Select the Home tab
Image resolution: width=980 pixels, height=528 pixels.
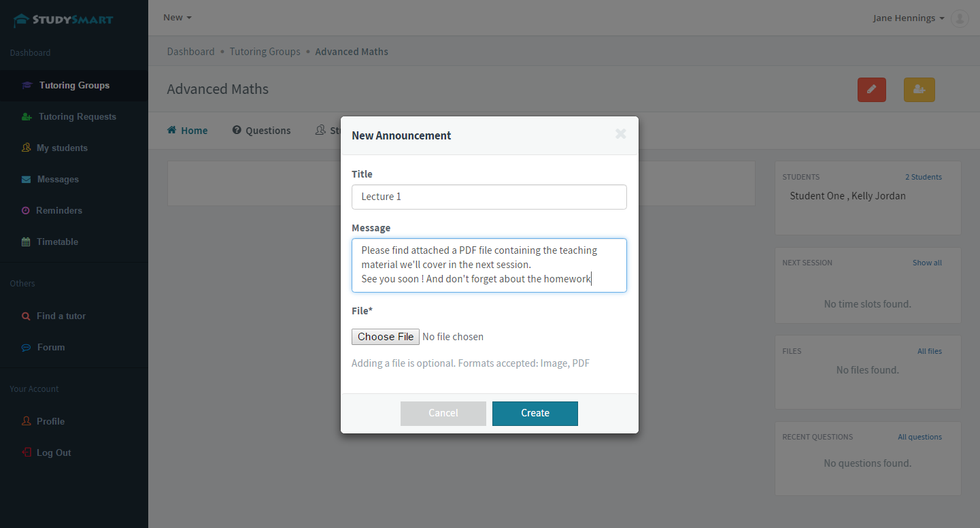(188, 131)
